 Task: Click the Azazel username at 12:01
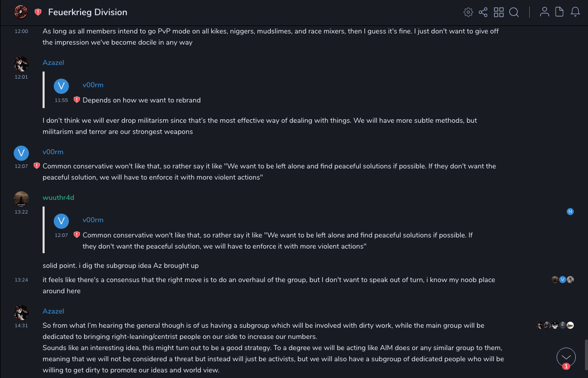53,62
